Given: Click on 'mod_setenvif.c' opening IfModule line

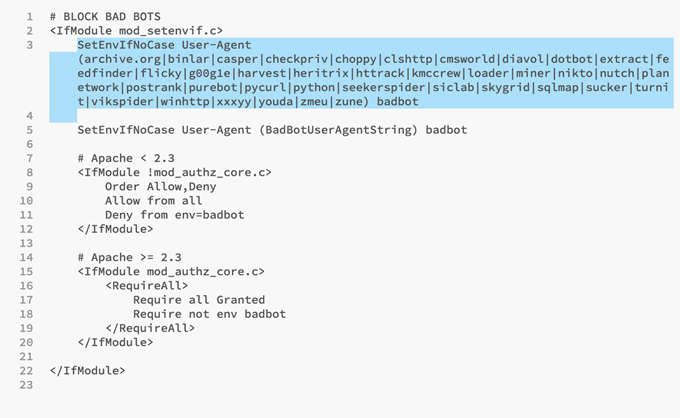Looking at the screenshot, I should (x=136, y=31).
